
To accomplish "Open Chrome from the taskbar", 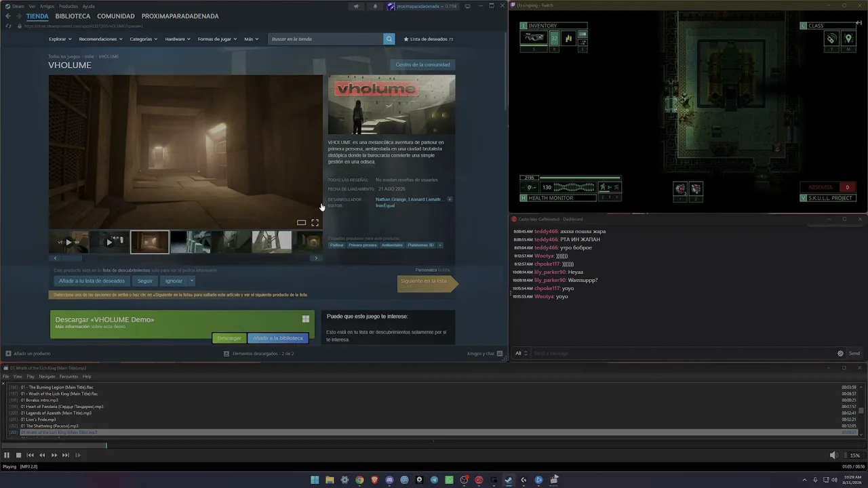I will [x=359, y=480].
